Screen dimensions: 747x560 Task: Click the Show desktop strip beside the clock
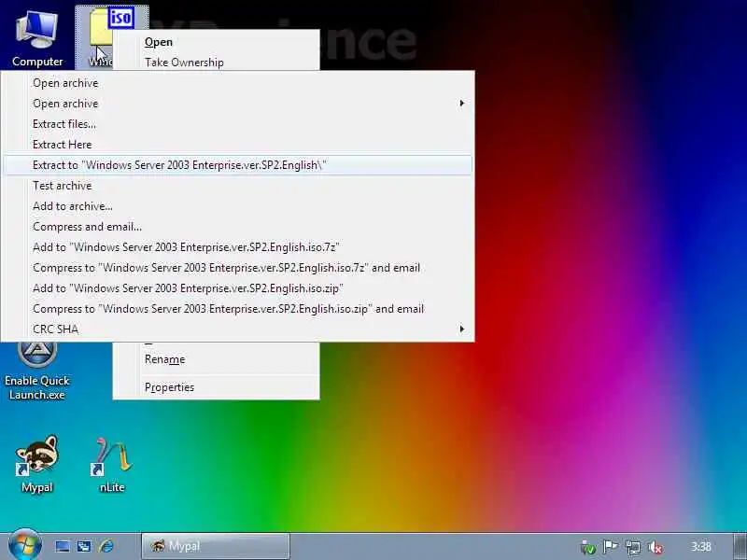point(740,546)
